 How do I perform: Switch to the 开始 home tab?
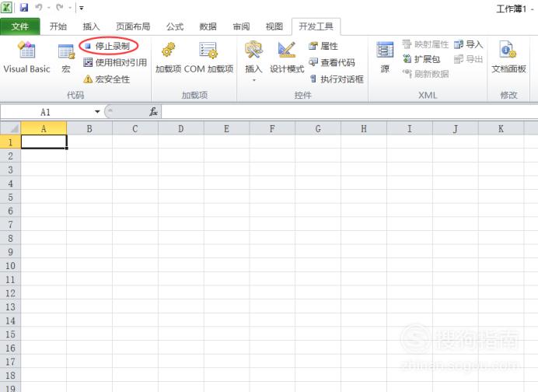click(x=58, y=26)
